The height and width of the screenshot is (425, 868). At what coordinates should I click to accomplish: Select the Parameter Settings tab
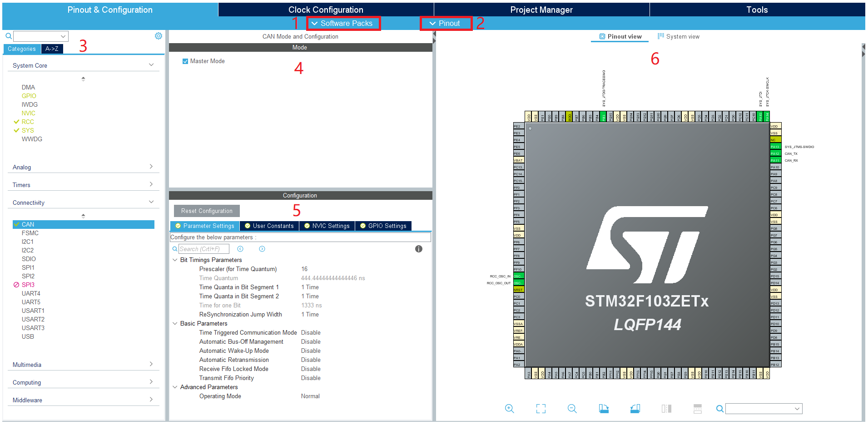tap(205, 226)
